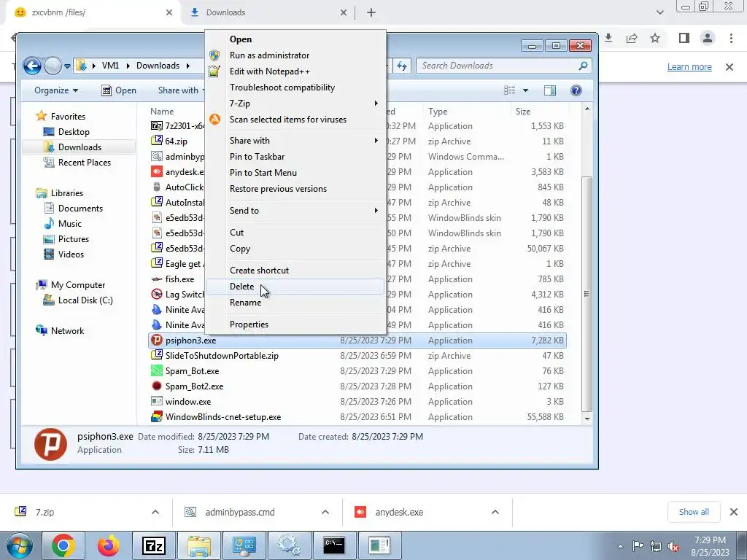Select Desktop in Favorites
The height and width of the screenshot is (560, 747).
pyautogui.click(x=74, y=132)
